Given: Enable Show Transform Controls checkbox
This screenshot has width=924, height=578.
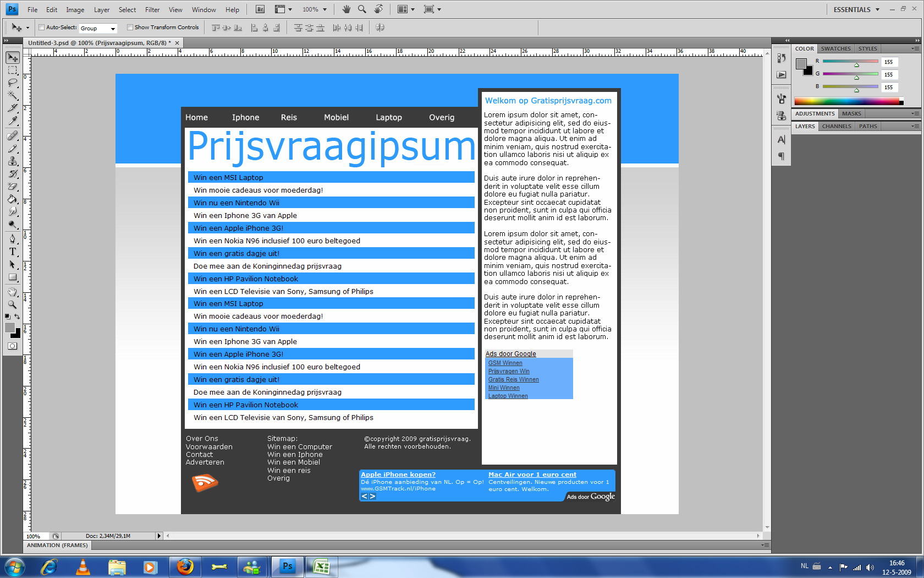Looking at the screenshot, I should (x=130, y=27).
